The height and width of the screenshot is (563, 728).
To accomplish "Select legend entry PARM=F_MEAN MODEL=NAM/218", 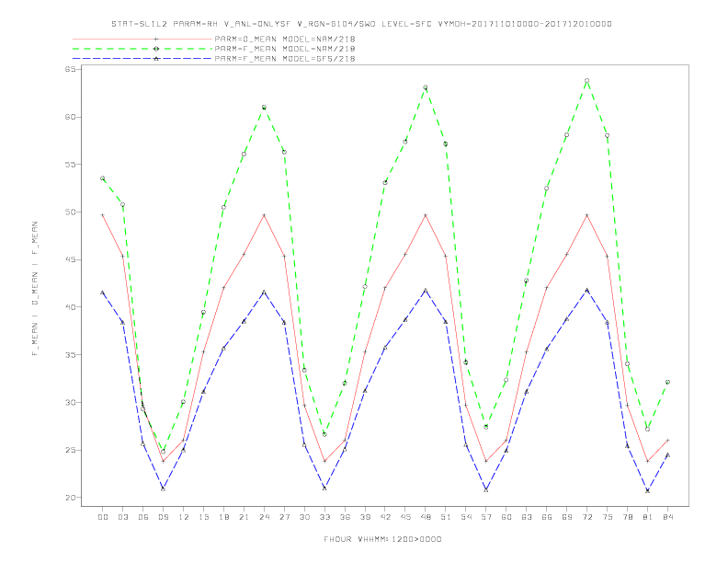I will (x=285, y=49).
